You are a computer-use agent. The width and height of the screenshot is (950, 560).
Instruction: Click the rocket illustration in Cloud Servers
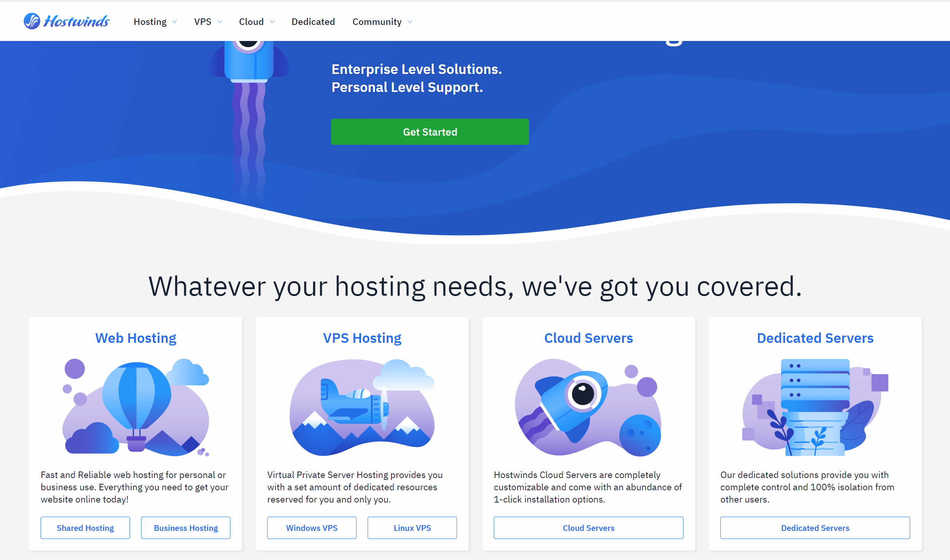point(588,408)
